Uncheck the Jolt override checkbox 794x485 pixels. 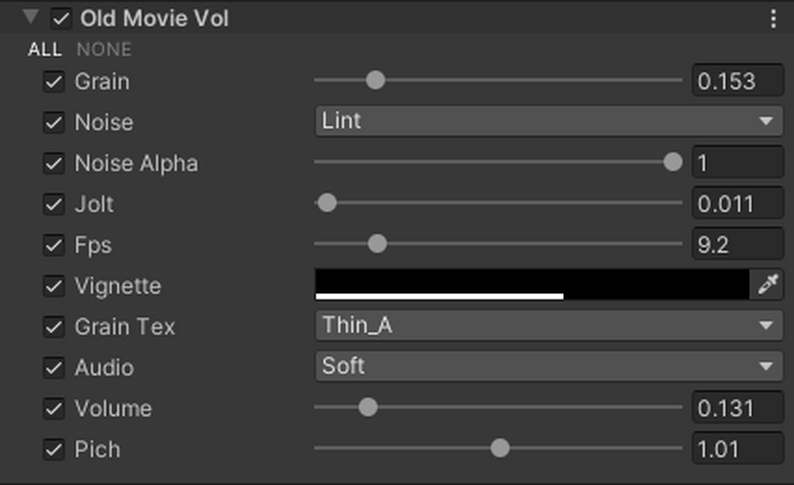[x=53, y=205]
